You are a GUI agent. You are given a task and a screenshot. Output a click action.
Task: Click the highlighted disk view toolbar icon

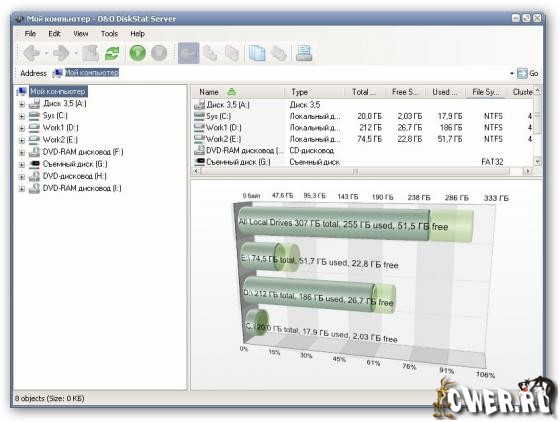[188, 53]
